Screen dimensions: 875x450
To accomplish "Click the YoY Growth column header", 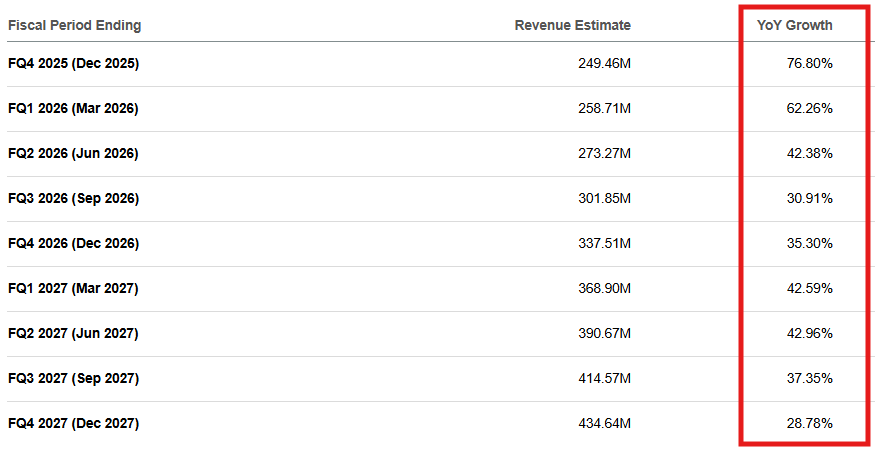I will pyautogui.click(x=795, y=25).
